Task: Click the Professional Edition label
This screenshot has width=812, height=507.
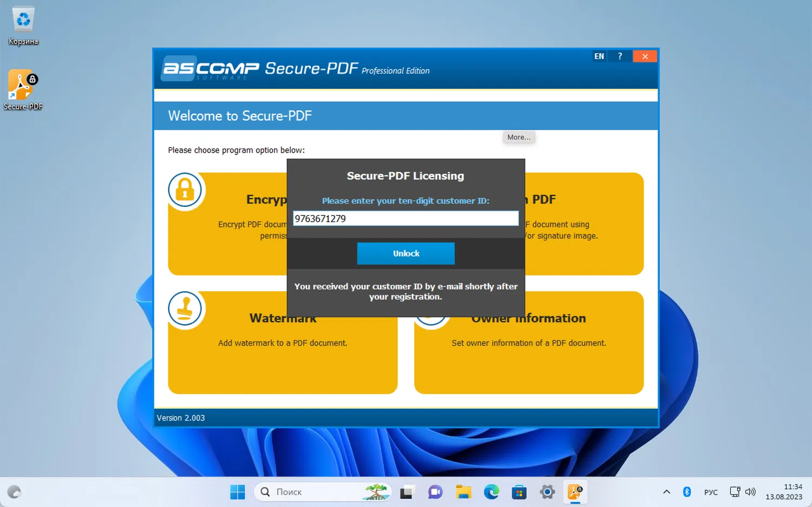Action: pyautogui.click(x=396, y=71)
